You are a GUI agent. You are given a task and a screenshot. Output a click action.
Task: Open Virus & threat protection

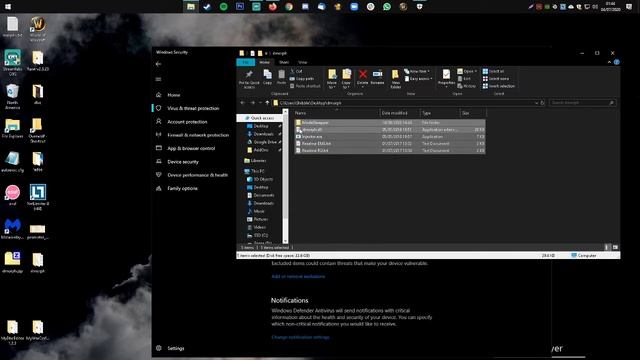pyautogui.click(x=193, y=108)
